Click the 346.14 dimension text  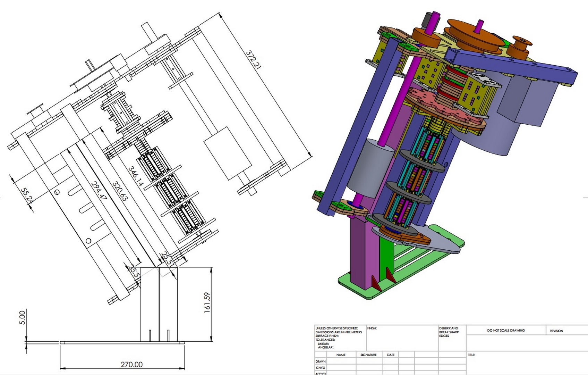pyautogui.click(x=135, y=176)
